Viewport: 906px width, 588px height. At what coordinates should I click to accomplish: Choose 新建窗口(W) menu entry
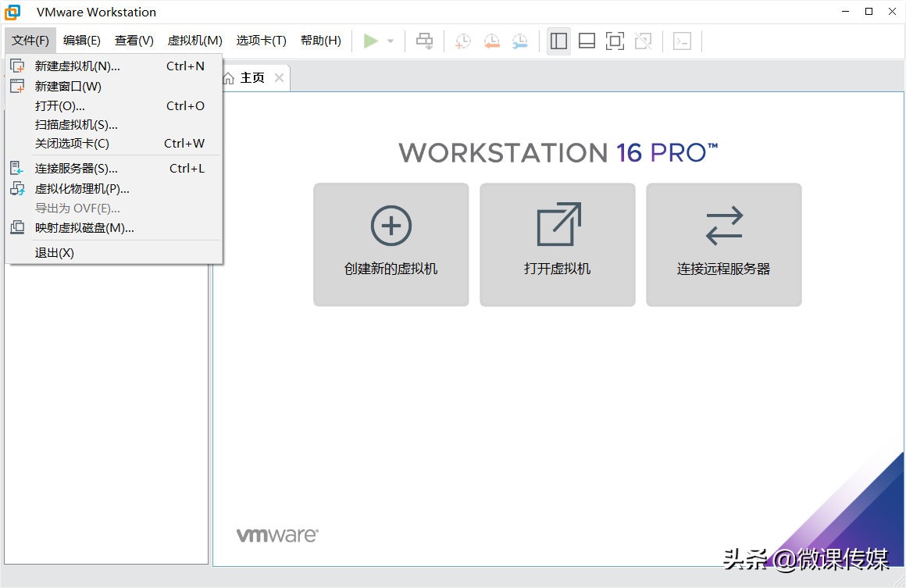click(114, 87)
